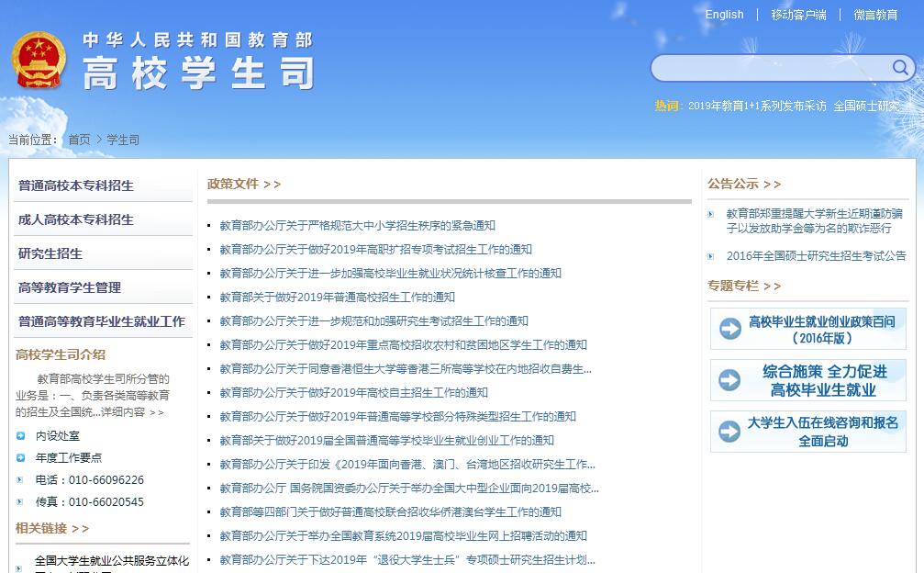Click the search magnifier icon
This screenshot has width=924, height=573.
coord(899,67)
